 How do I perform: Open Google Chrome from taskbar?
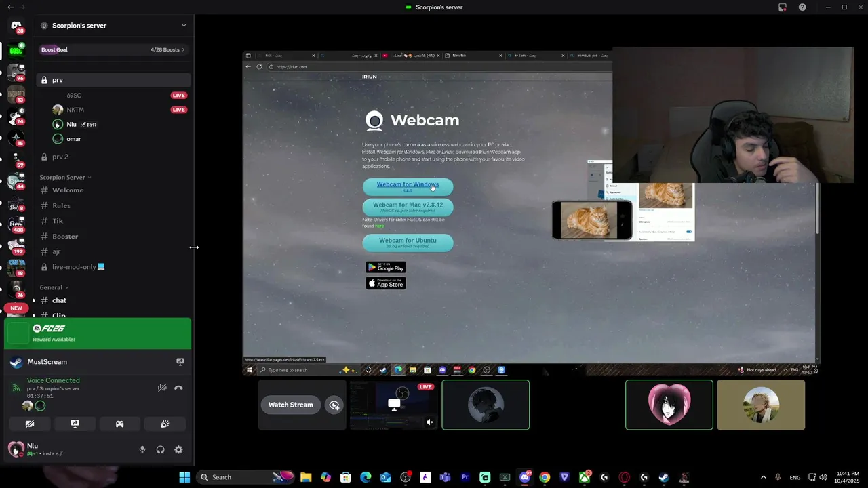click(545, 477)
